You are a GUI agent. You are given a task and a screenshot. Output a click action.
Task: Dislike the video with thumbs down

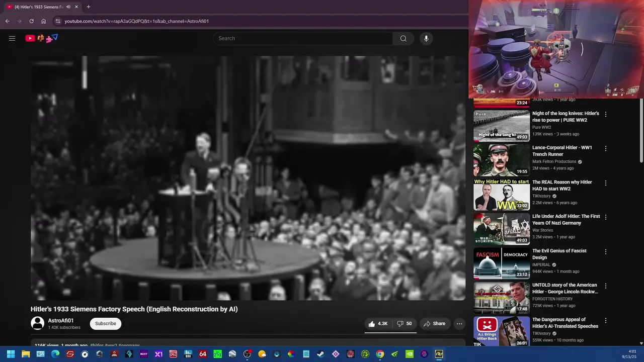click(405, 324)
